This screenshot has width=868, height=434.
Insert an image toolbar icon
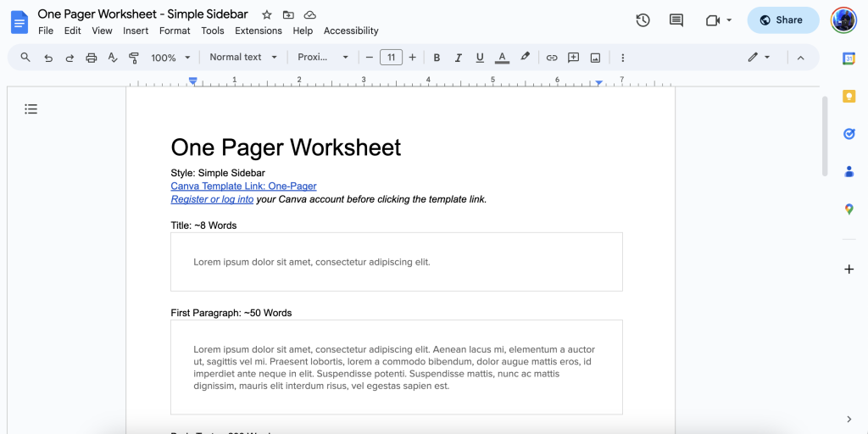tap(596, 58)
